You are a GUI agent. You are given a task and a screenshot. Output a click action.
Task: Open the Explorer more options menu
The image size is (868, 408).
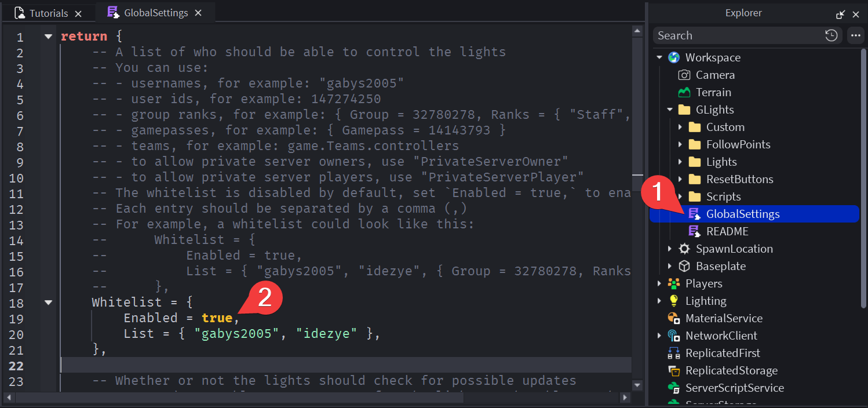click(x=855, y=35)
